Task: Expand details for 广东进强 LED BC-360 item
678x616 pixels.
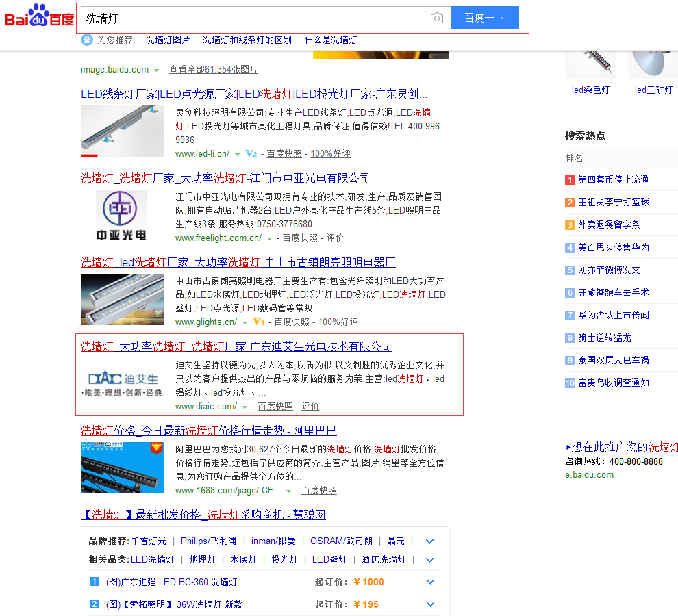Action: [x=430, y=582]
